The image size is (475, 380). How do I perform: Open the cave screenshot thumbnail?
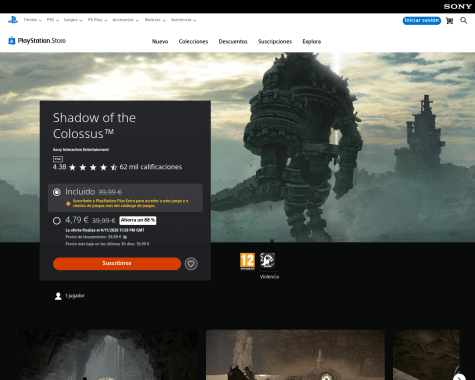(x=108, y=355)
